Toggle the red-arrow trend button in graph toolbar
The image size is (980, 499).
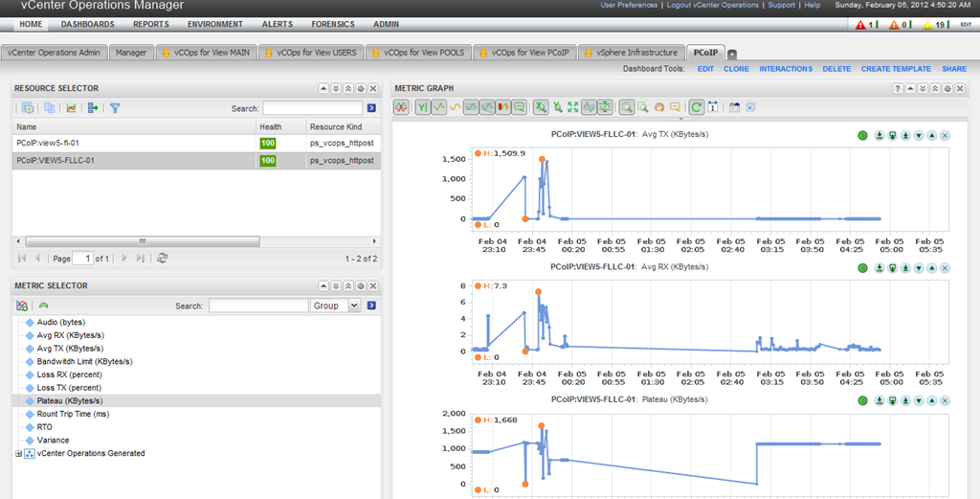click(x=503, y=107)
